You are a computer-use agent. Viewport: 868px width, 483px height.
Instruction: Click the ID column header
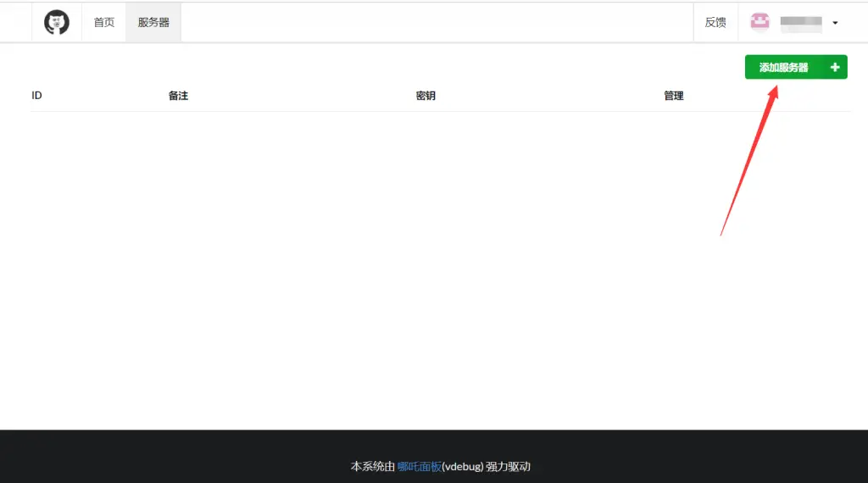[36, 96]
